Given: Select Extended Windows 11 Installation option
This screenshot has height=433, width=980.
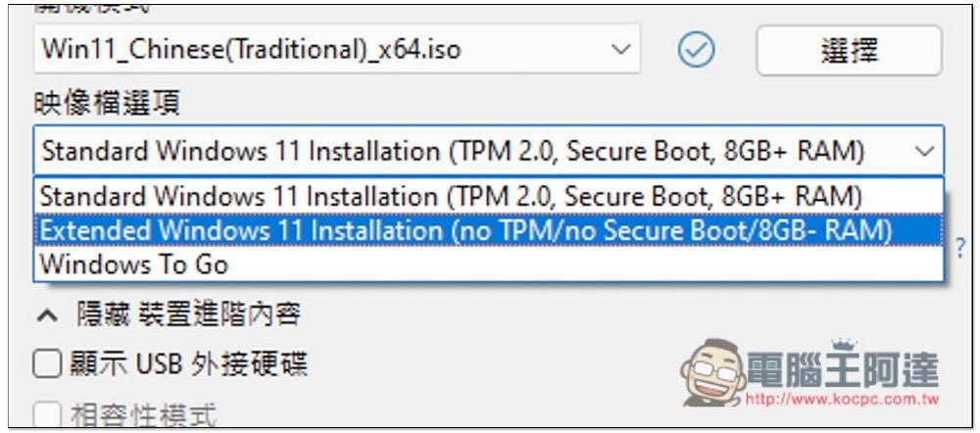Looking at the screenshot, I should tap(465, 230).
